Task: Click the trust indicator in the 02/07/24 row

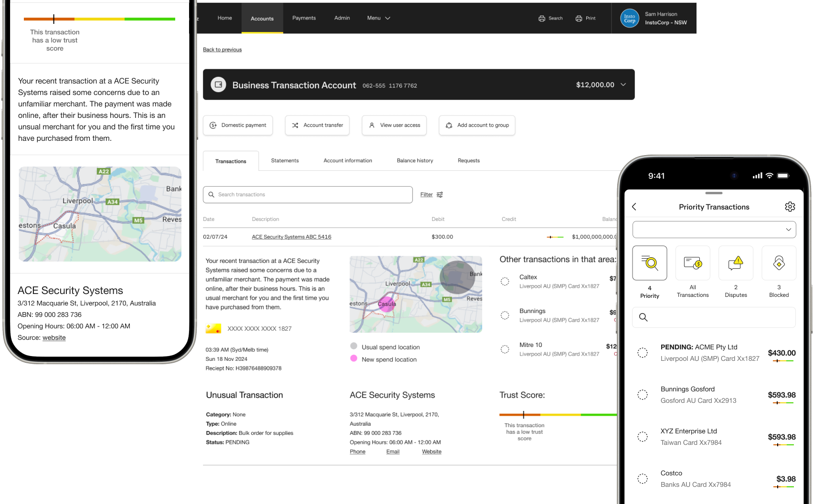Action: 555,237
